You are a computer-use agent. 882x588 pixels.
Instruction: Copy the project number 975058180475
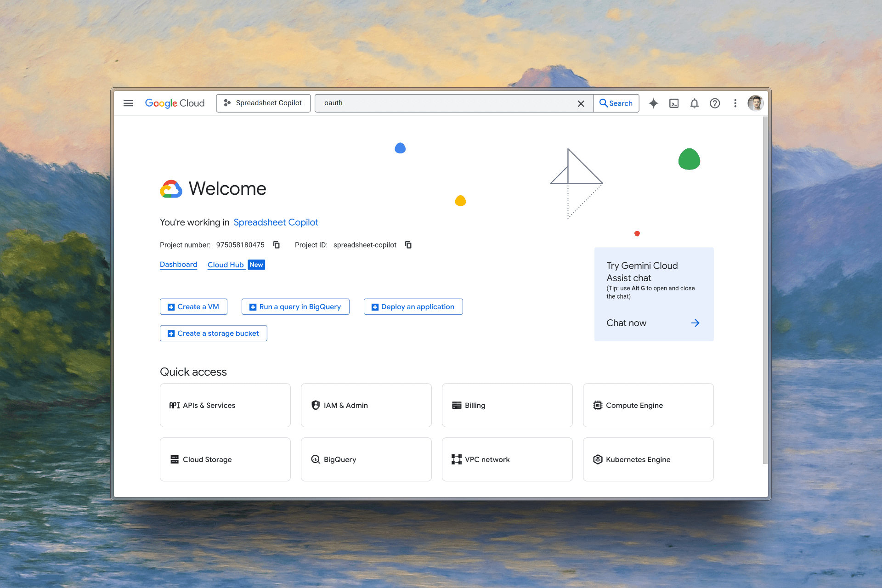276,245
